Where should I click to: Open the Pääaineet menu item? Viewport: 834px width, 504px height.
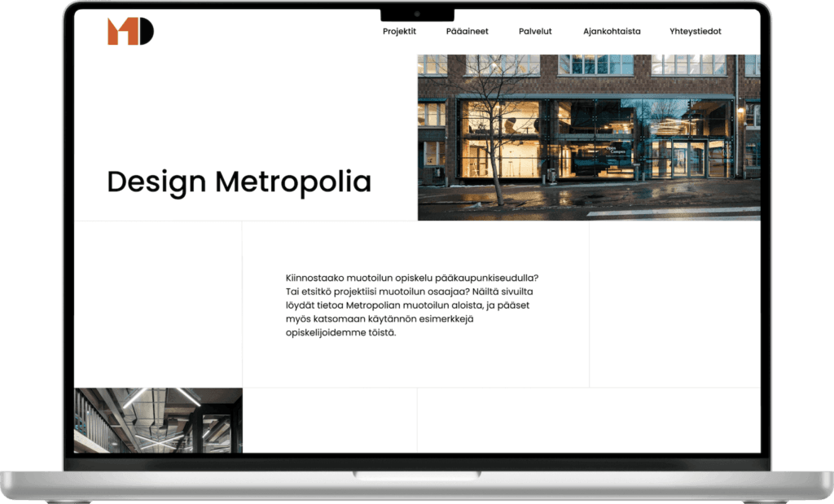click(467, 32)
